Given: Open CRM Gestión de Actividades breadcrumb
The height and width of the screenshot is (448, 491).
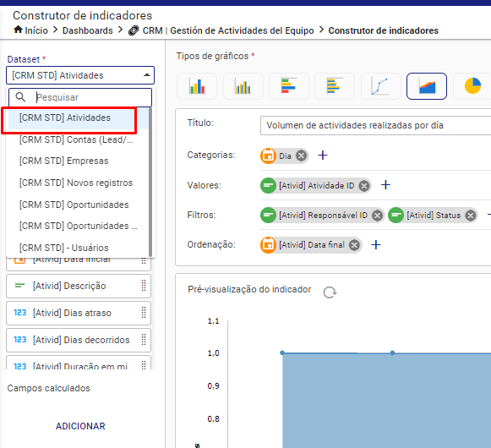Looking at the screenshot, I should [x=228, y=30].
